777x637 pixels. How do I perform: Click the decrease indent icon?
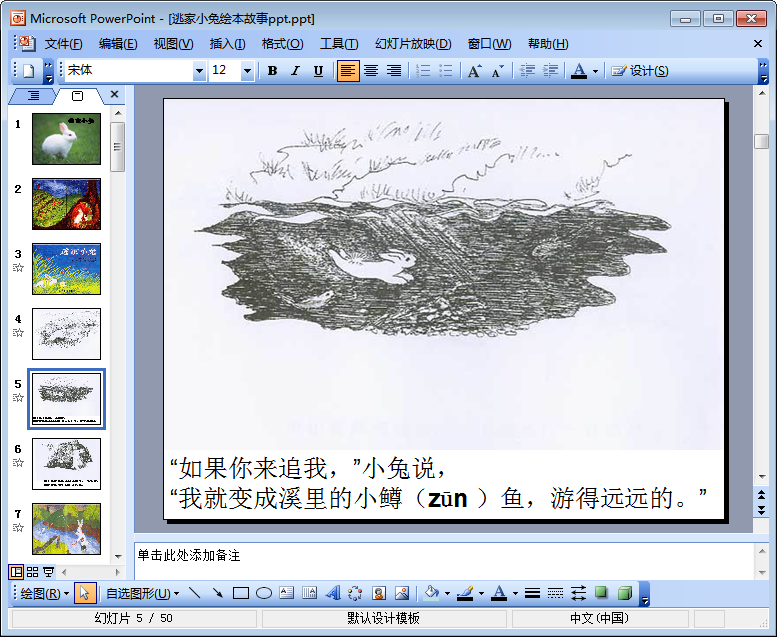coord(527,71)
